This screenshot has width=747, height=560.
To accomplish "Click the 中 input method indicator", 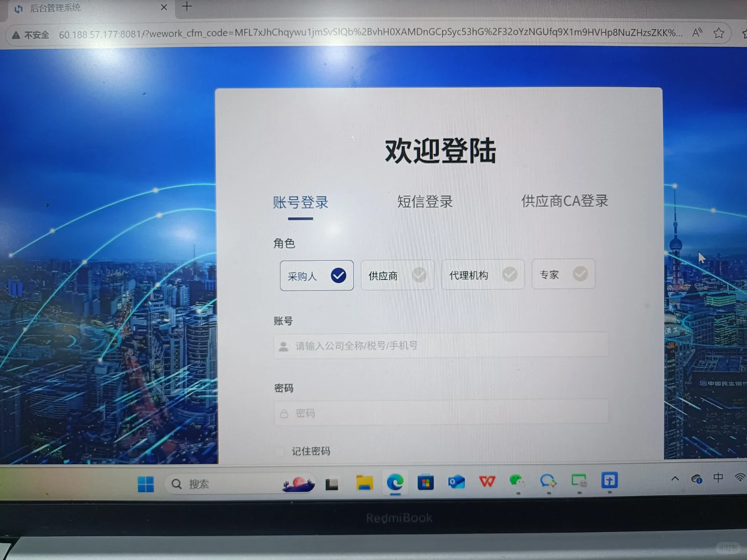I will (x=717, y=478).
